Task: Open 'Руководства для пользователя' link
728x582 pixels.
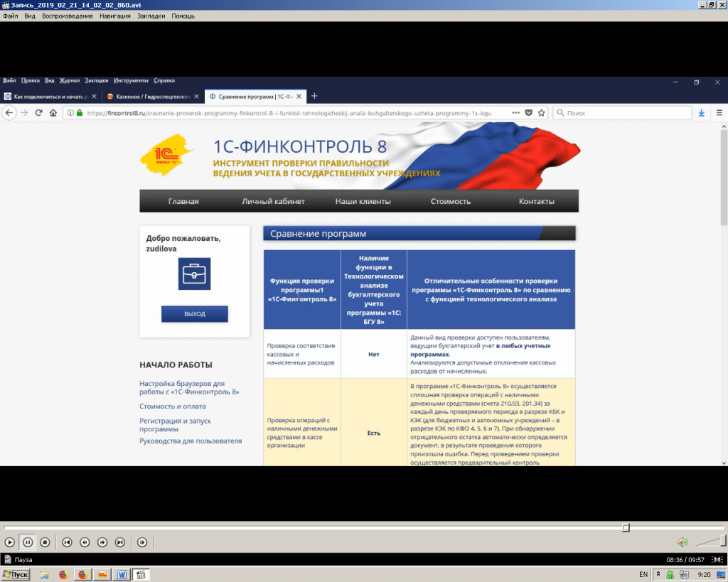Action: (x=191, y=441)
